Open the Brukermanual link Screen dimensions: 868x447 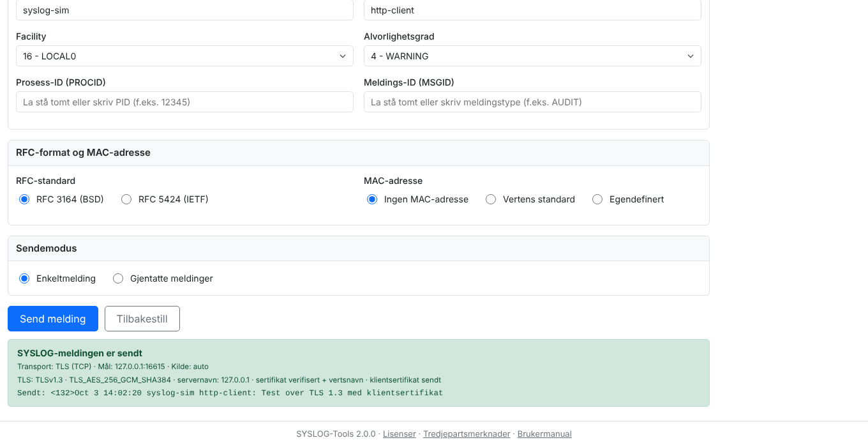[544, 434]
